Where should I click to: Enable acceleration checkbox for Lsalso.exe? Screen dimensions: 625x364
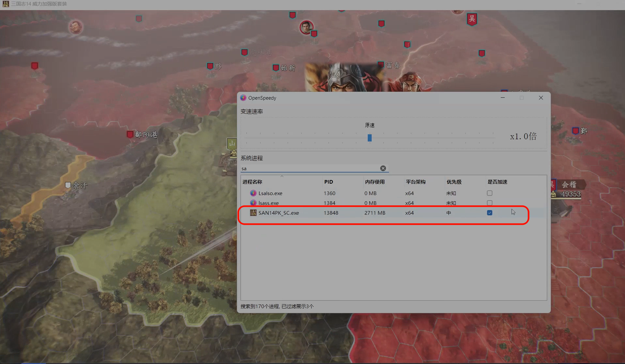[x=489, y=193]
